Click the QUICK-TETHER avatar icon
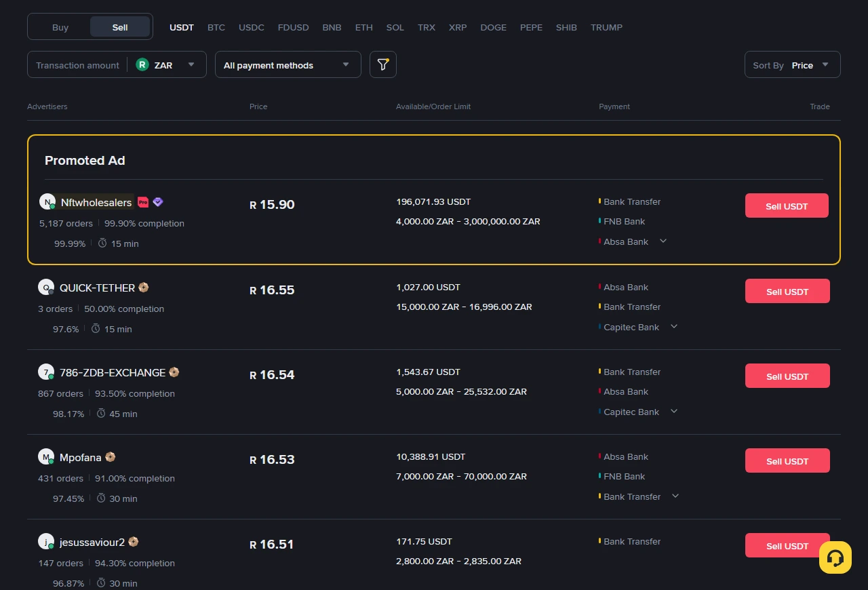This screenshot has width=868, height=590. [x=45, y=287]
